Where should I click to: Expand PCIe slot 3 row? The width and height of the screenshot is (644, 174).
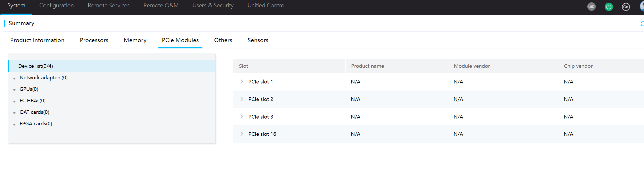(x=241, y=116)
